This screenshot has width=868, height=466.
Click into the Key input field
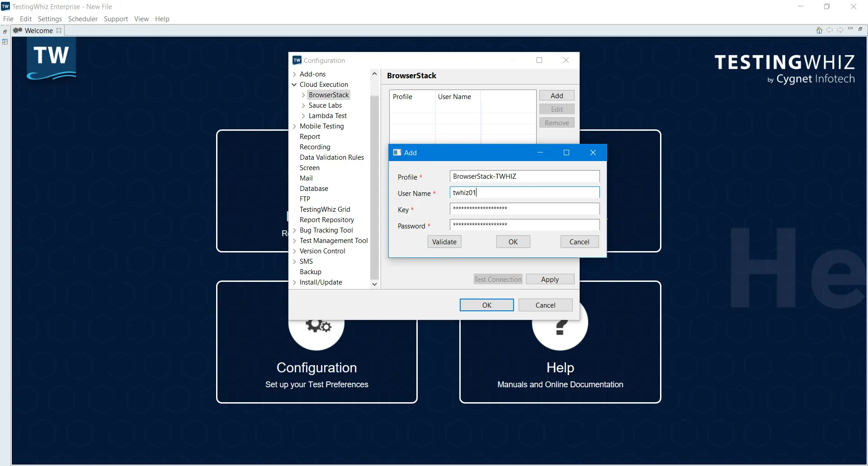click(x=524, y=209)
